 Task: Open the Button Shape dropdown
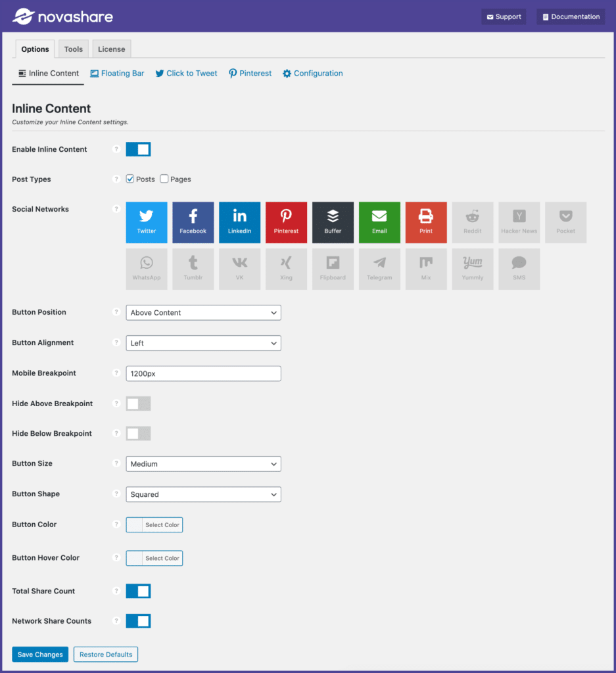203,494
